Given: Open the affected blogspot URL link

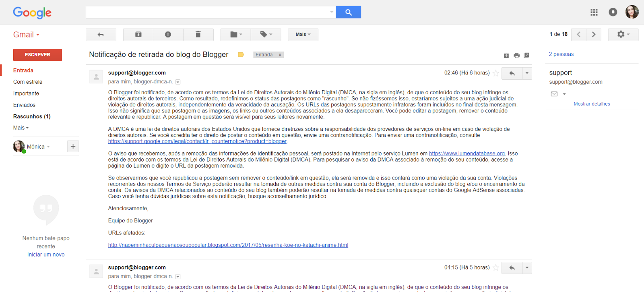Looking at the screenshot, I should click(x=228, y=245).
